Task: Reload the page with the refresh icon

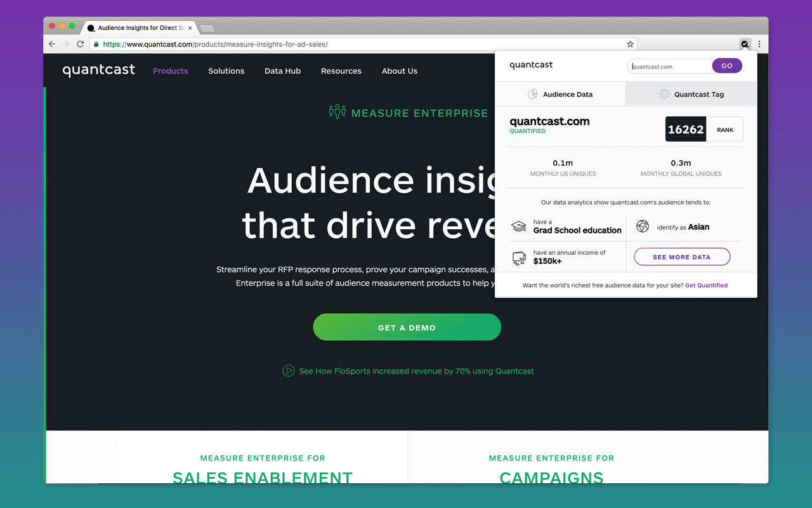Action: [80, 44]
